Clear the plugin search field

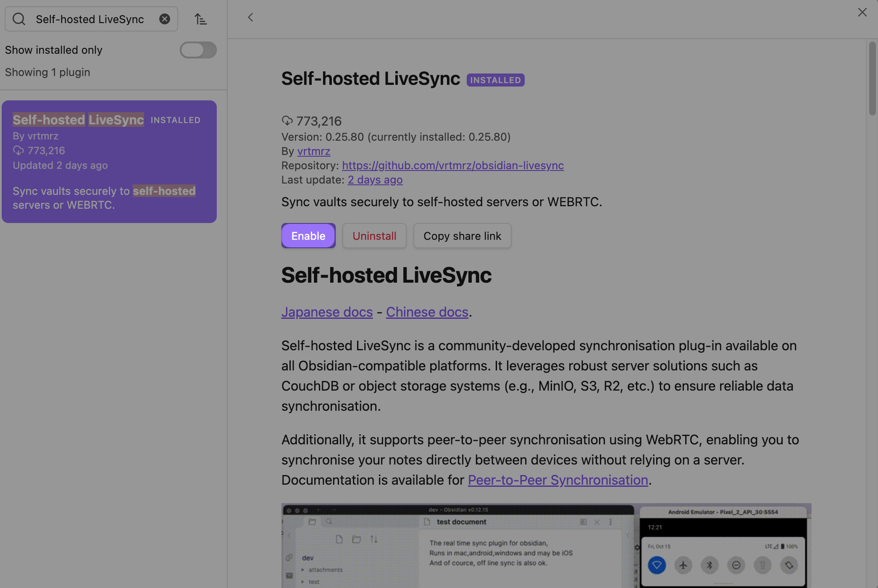tap(165, 19)
